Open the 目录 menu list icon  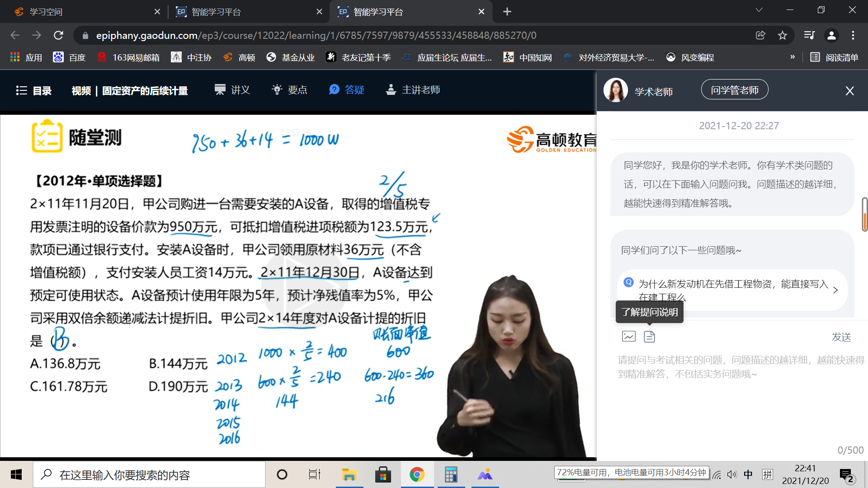21,90
